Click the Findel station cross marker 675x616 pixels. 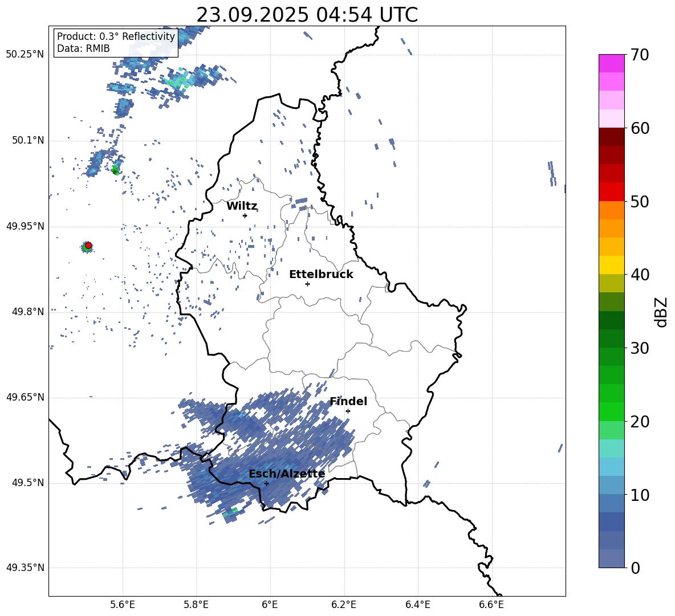[348, 411]
